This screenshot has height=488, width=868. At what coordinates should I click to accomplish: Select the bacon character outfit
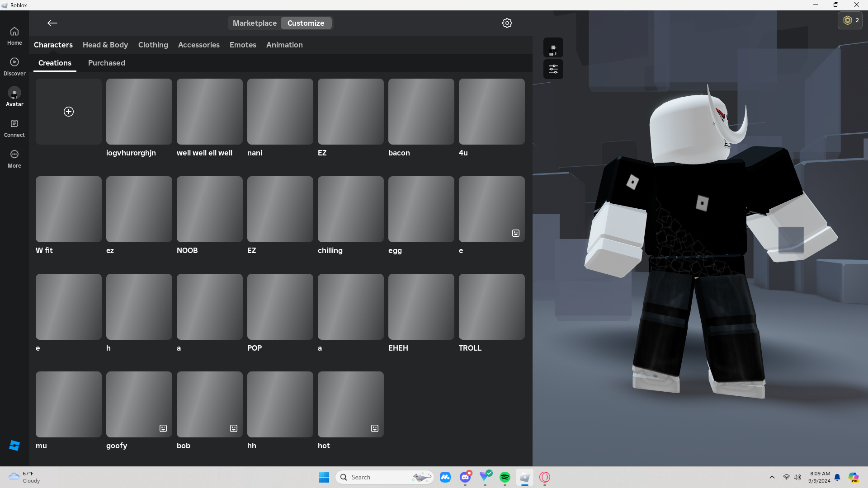[x=421, y=112]
